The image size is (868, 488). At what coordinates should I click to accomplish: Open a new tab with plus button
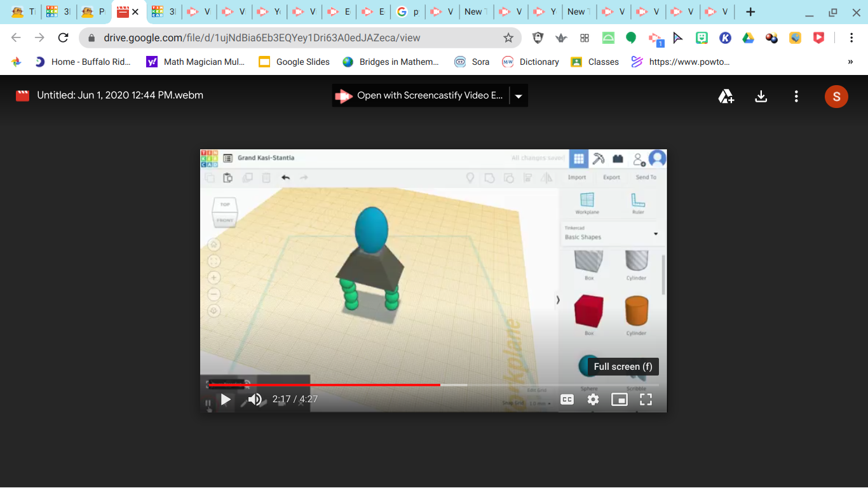pos(750,11)
